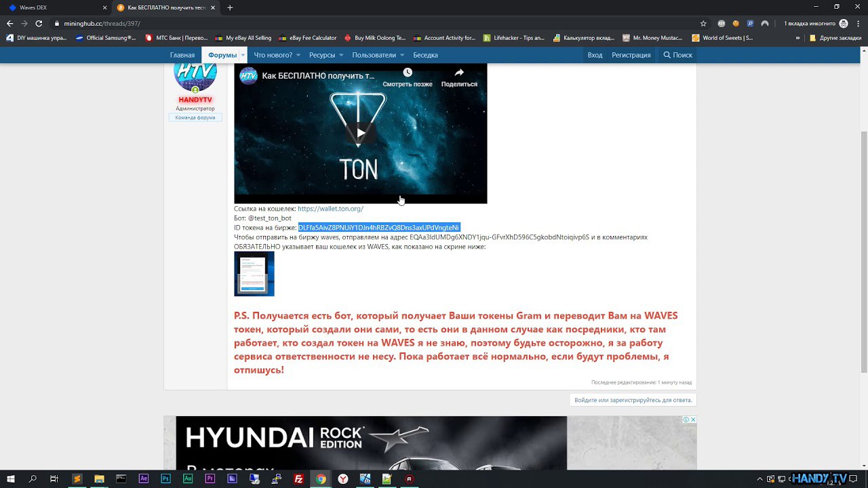Show more bookmarks with the double chevron
The image size is (868, 488).
(x=797, y=38)
